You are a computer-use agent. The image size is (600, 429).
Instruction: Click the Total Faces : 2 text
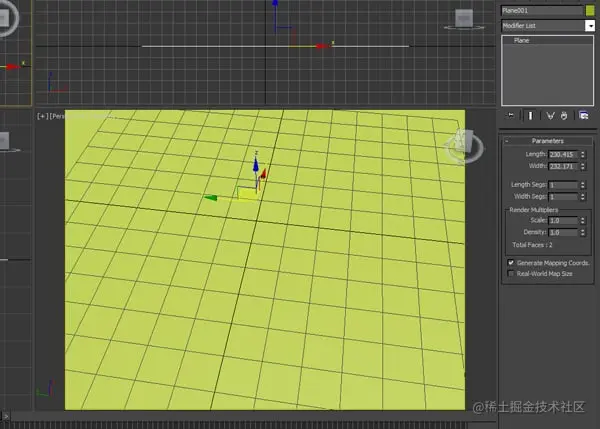pyautogui.click(x=532, y=245)
